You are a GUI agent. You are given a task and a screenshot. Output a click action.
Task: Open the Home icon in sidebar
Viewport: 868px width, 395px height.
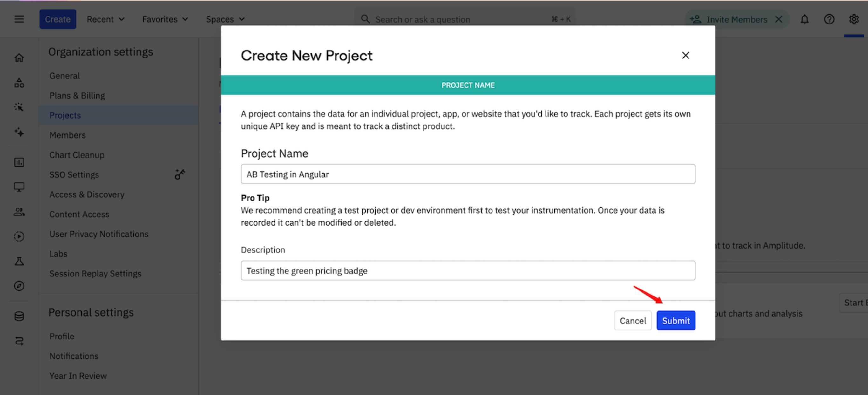[x=19, y=57]
